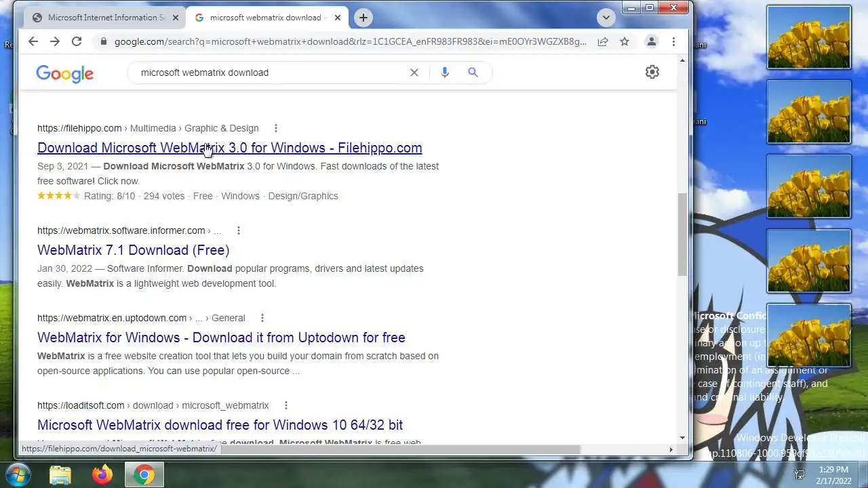
Task: Open Google settings gear
Action: coord(652,72)
